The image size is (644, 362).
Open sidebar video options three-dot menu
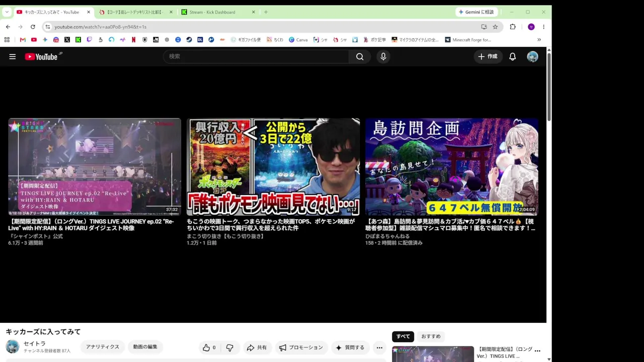(537, 350)
